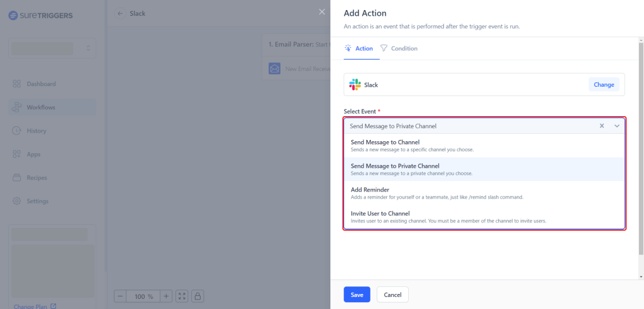Click the Save button
Viewport: 644px width, 309px height.
coord(357,295)
